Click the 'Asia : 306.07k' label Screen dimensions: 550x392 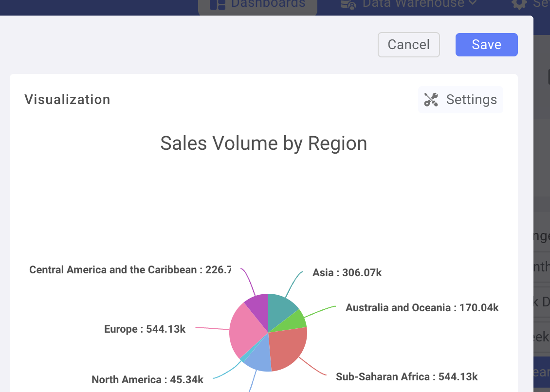pos(347,273)
